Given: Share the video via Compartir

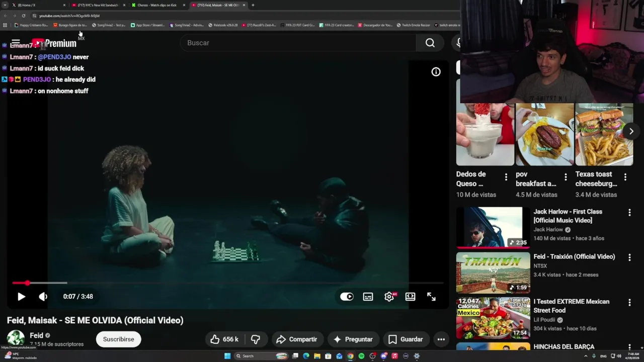Looking at the screenshot, I should coord(297,339).
